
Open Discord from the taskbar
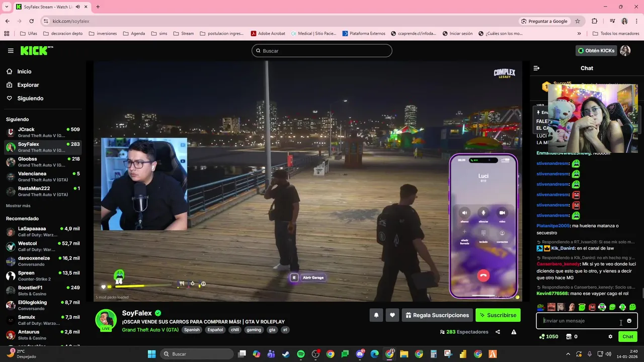(x=360, y=354)
